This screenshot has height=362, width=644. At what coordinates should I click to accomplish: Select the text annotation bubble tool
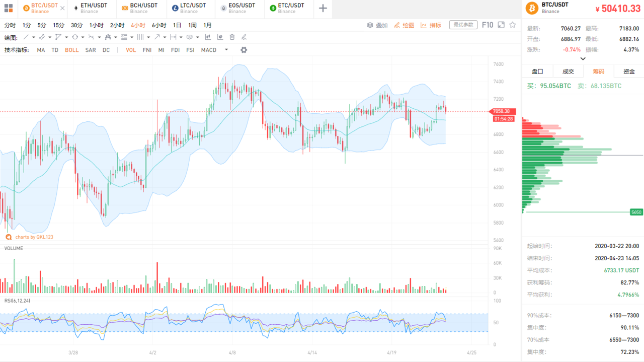click(x=190, y=37)
